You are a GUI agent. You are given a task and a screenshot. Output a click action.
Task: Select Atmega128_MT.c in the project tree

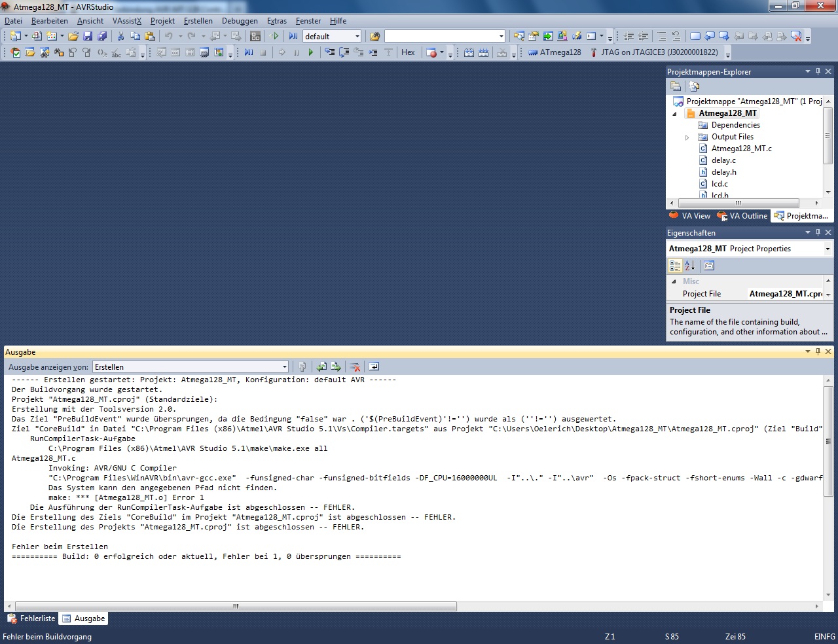(x=741, y=149)
